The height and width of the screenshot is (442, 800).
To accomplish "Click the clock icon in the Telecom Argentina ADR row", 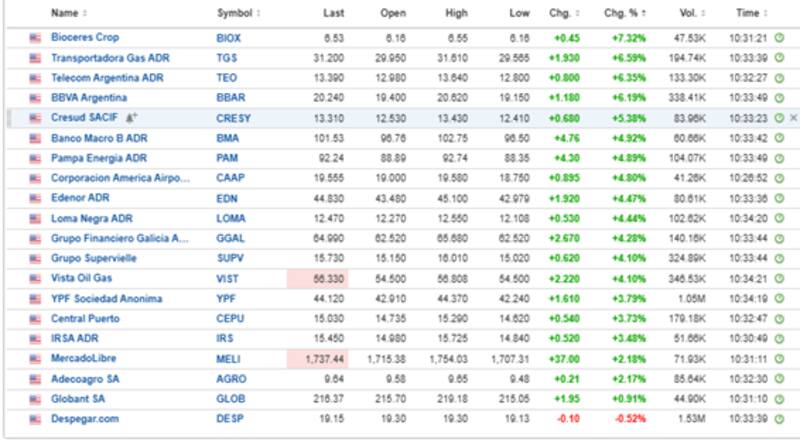I will (x=778, y=78).
